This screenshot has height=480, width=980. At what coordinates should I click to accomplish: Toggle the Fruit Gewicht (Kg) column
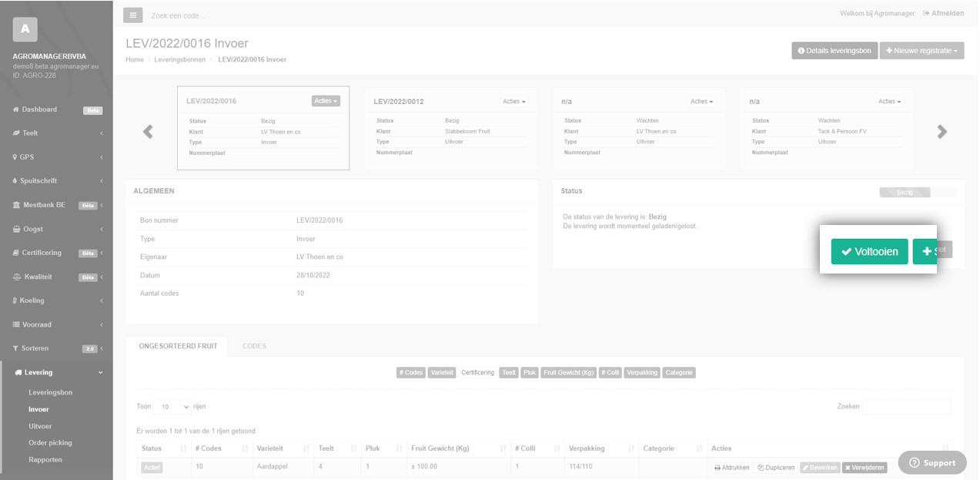click(x=569, y=373)
